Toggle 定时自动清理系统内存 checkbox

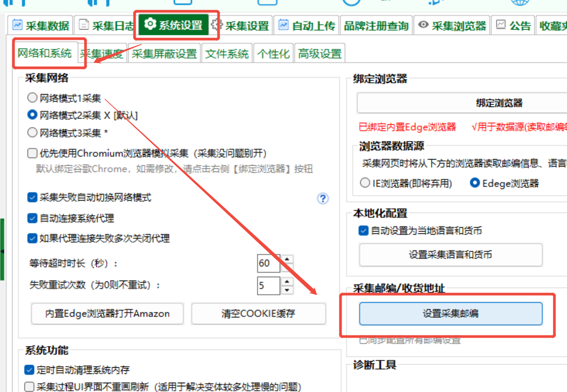click(x=30, y=369)
